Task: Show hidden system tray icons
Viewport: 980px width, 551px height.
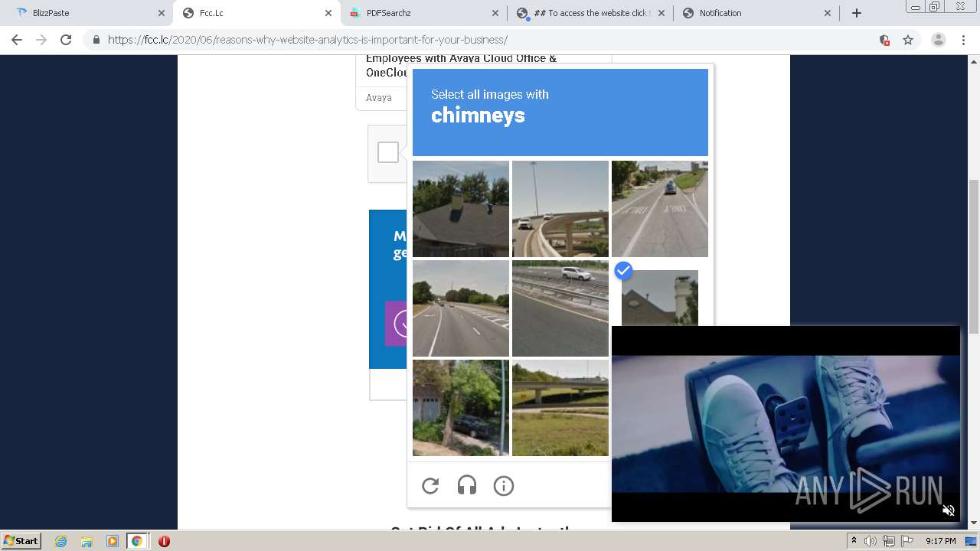Action: (x=854, y=541)
